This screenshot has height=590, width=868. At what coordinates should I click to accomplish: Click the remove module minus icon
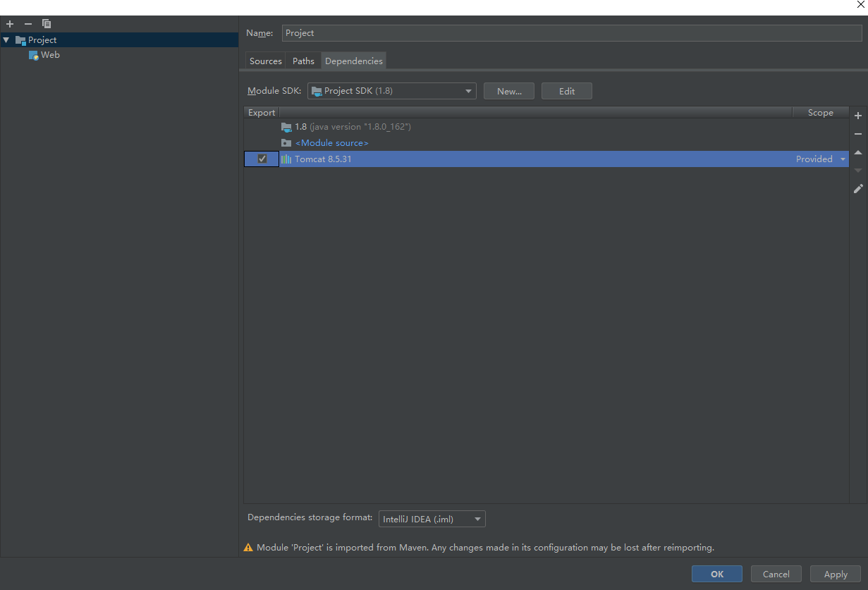(x=28, y=24)
